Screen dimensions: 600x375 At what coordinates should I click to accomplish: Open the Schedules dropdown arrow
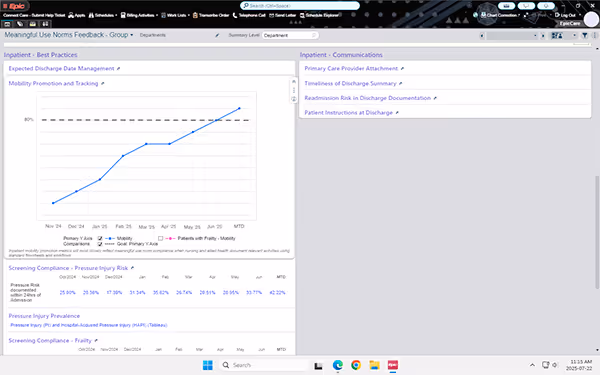(x=116, y=15)
